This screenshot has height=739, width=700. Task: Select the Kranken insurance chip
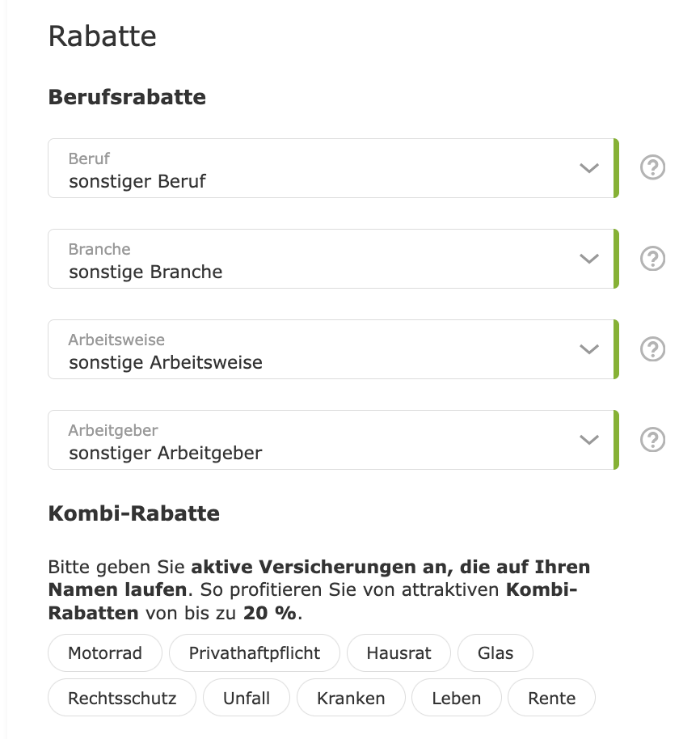click(x=351, y=698)
